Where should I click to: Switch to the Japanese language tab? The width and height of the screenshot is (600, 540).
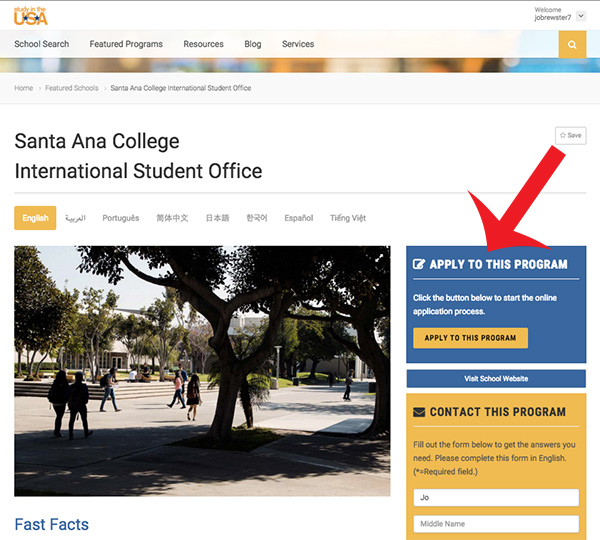[217, 218]
